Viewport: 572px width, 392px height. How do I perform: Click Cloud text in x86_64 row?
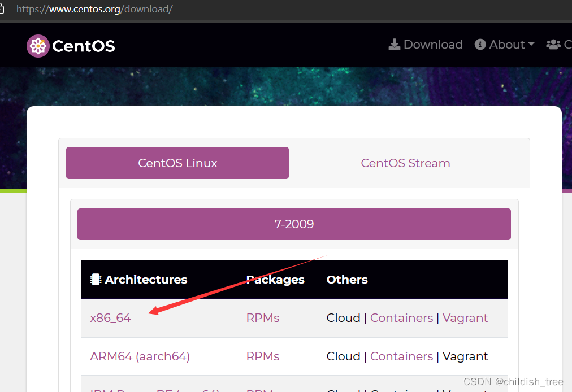(343, 318)
